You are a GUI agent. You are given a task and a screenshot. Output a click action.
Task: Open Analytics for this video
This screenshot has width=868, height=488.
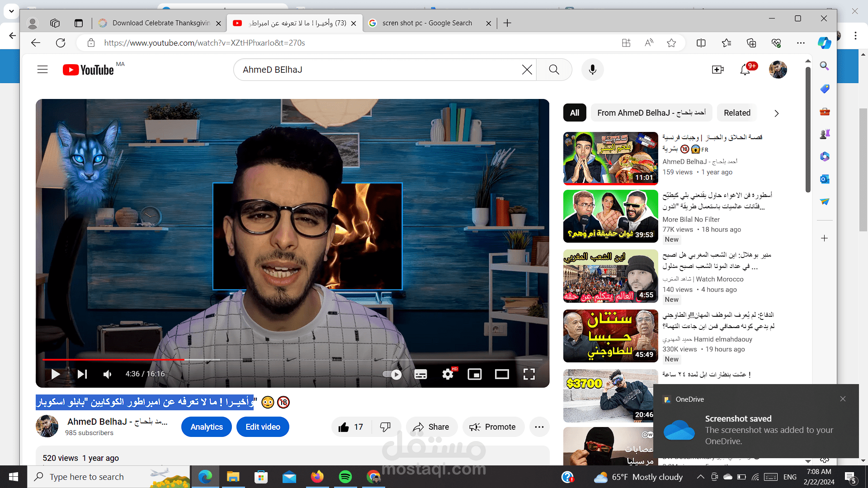point(207,427)
